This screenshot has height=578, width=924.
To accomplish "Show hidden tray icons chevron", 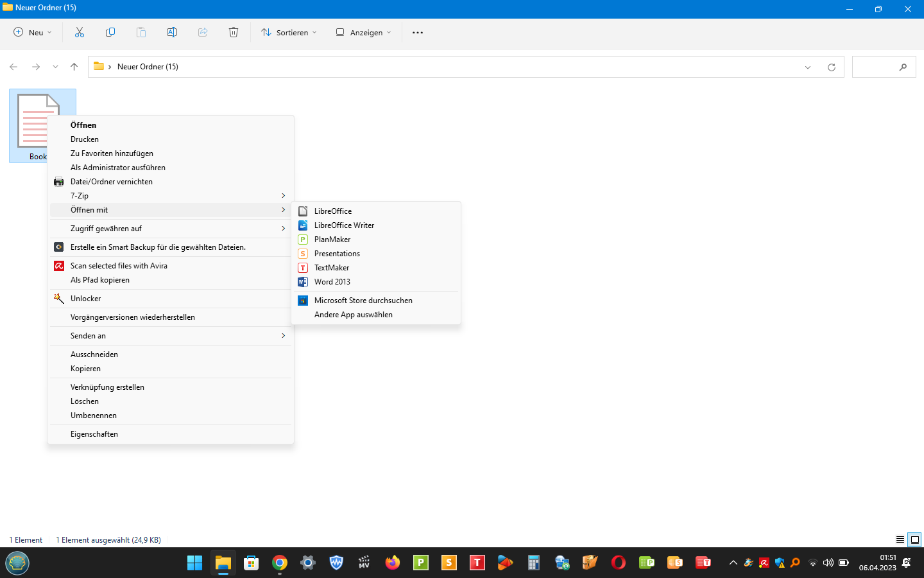I will pos(733,563).
